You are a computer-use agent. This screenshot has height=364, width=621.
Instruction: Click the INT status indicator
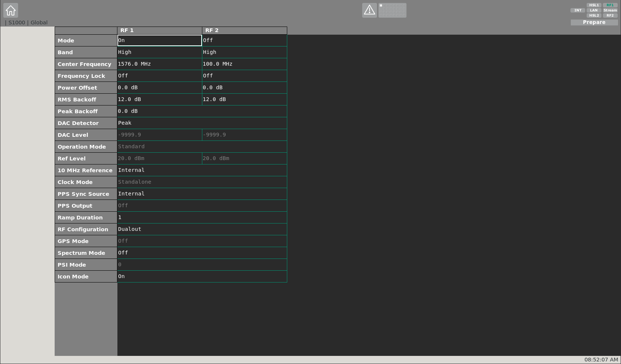[578, 10]
